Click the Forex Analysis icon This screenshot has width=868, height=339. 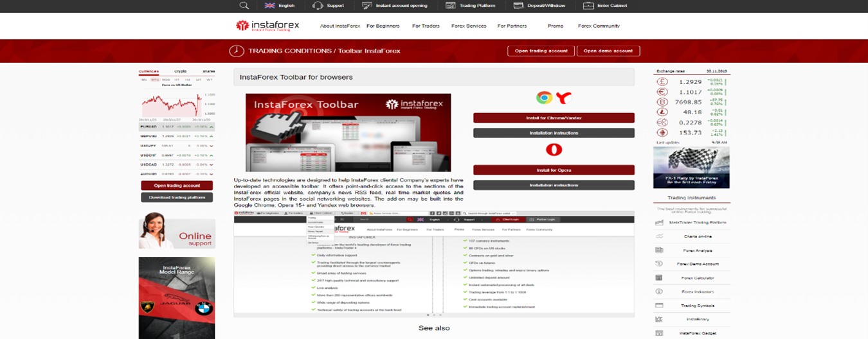click(659, 250)
